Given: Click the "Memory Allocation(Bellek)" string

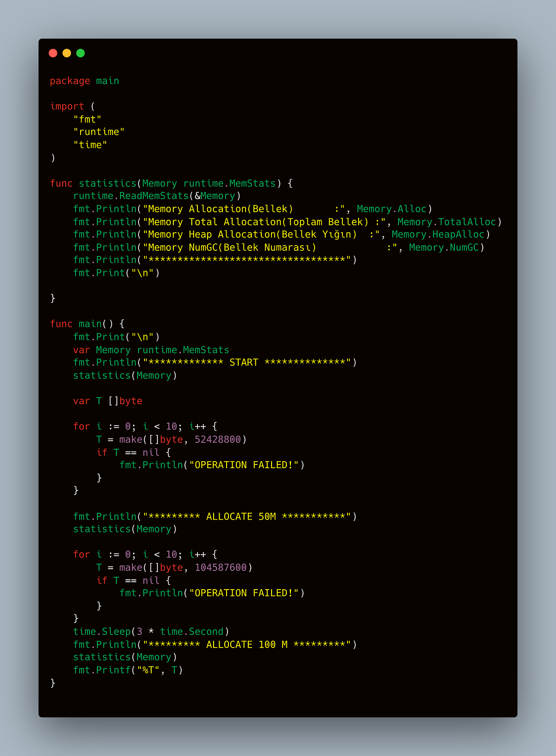Looking at the screenshot, I should tap(244, 209).
